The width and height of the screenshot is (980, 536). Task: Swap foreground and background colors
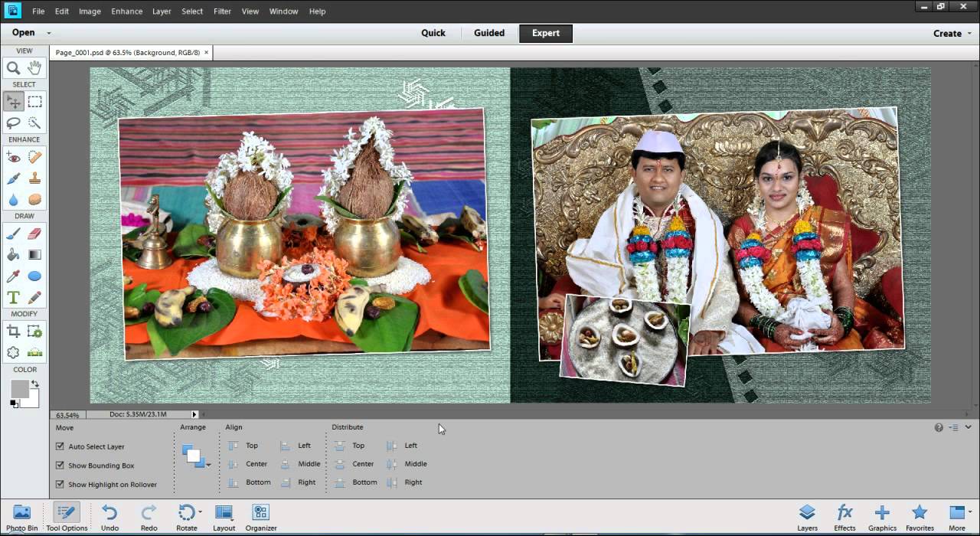coord(34,384)
